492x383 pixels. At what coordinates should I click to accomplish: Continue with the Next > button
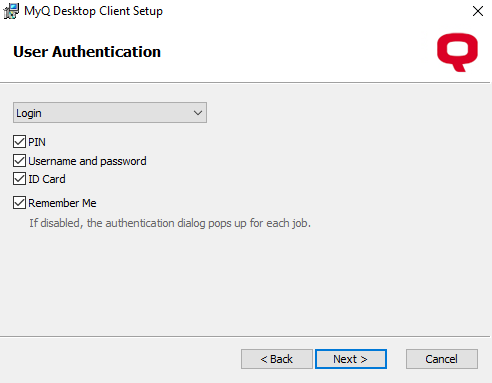pos(351,359)
